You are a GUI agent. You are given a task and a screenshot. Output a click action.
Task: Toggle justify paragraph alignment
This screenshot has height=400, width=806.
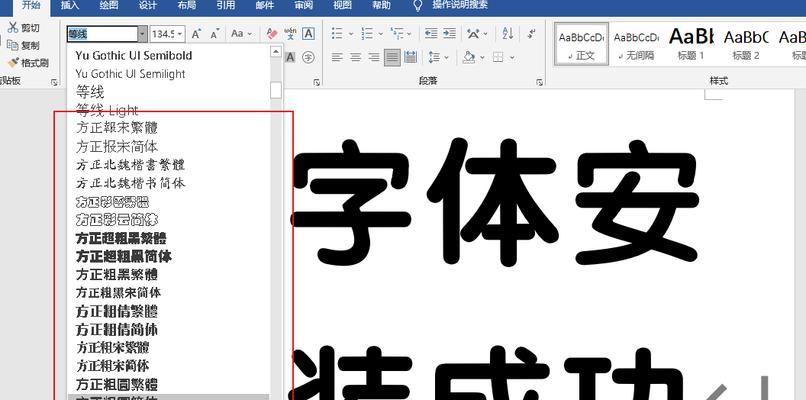point(392,57)
